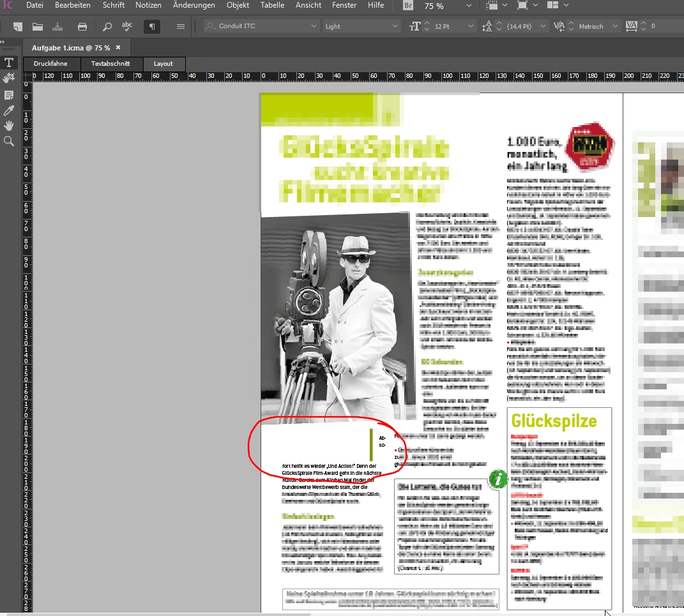Image resolution: width=684 pixels, height=616 pixels.
Task: Open the Metrisch kerning dropdown
Action: click(615, 26)
